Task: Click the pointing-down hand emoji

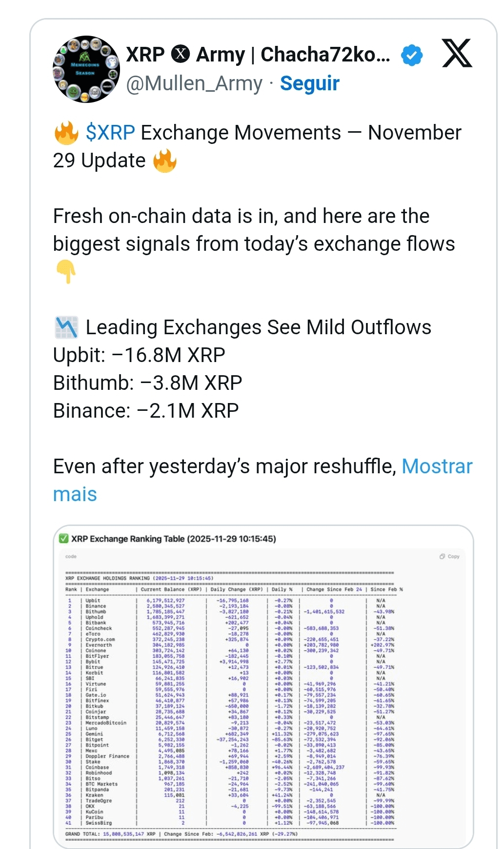Action: (x=66, y=271)
